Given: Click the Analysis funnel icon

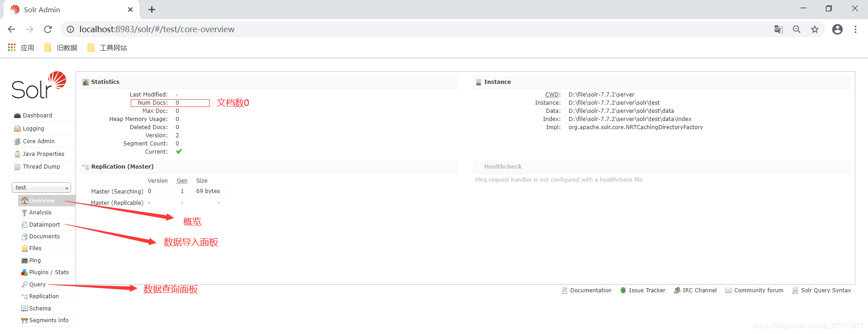Looking at the screenshot, I should click(x=24, y=213).
